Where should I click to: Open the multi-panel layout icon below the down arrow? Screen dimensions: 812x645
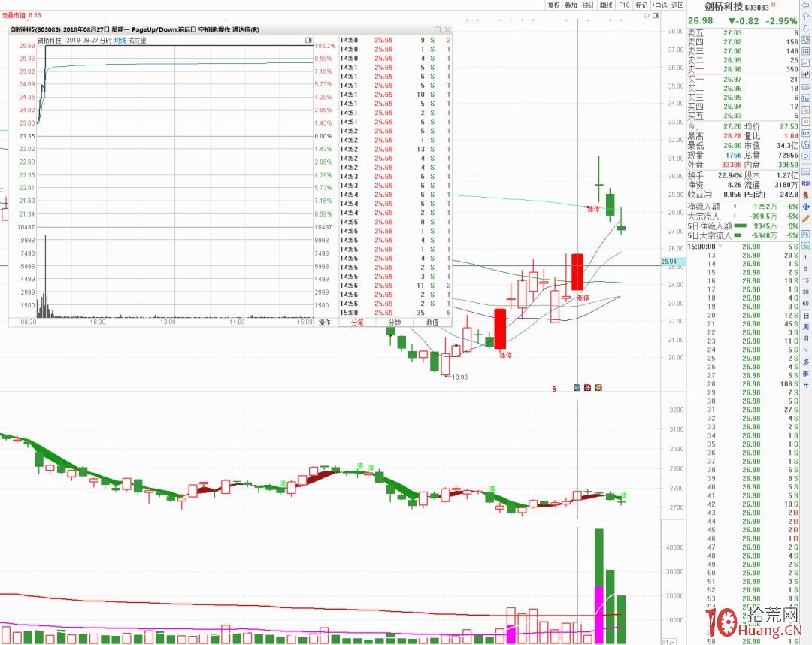click(806, 39)
